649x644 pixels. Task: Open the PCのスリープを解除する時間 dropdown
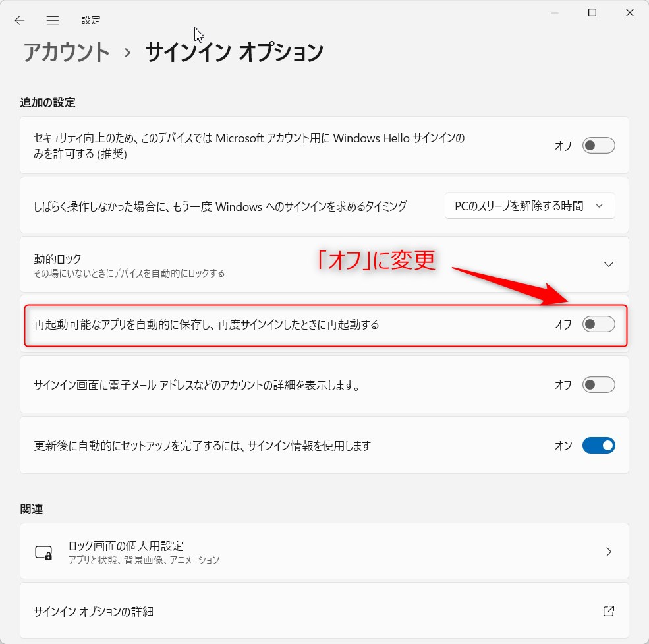click(x=530, y=206)
